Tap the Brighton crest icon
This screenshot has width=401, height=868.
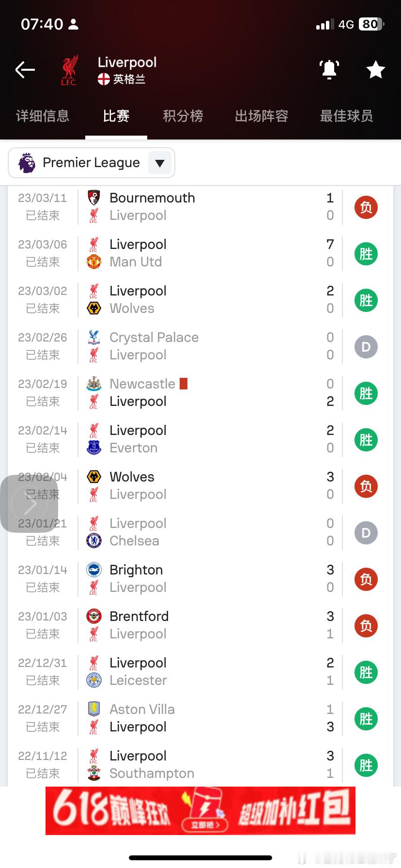click(93, 570)
